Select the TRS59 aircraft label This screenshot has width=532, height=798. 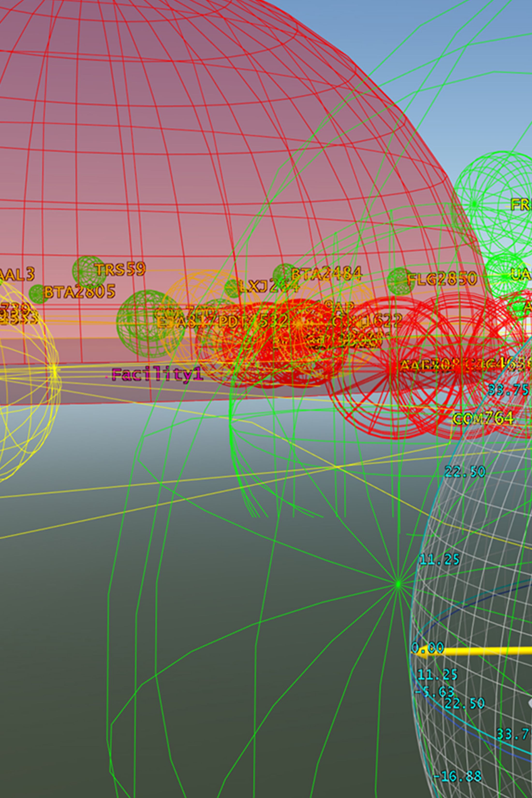(x=120, y=269)
